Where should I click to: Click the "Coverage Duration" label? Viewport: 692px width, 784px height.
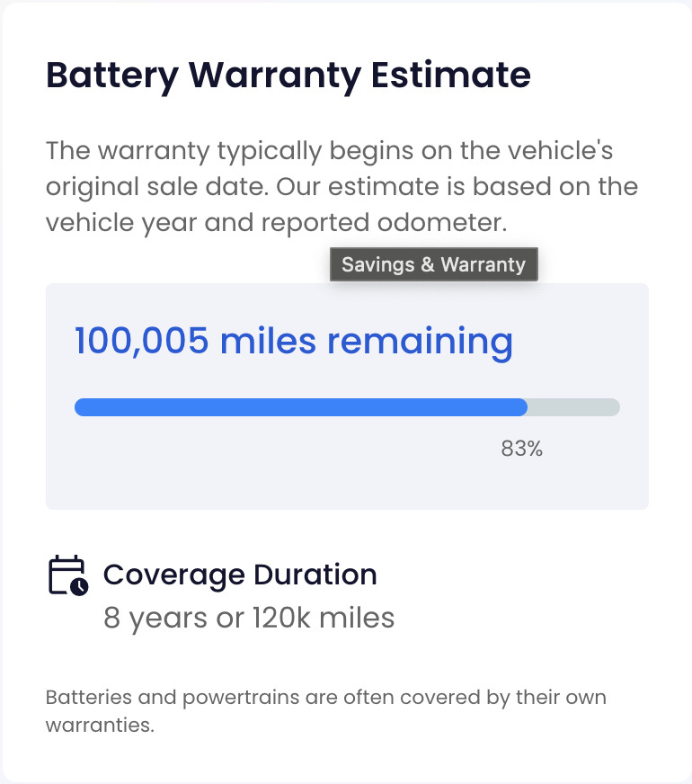240,575
